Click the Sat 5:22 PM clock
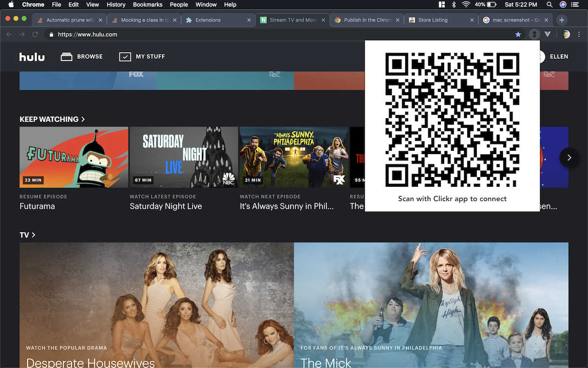Screen dimensions: 588x368 click(520, 5)
